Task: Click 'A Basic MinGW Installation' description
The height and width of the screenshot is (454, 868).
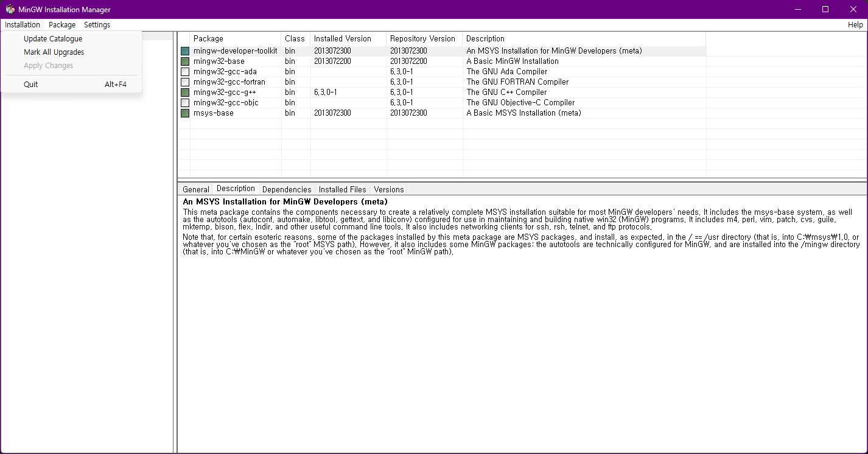Action: point(513,61)
